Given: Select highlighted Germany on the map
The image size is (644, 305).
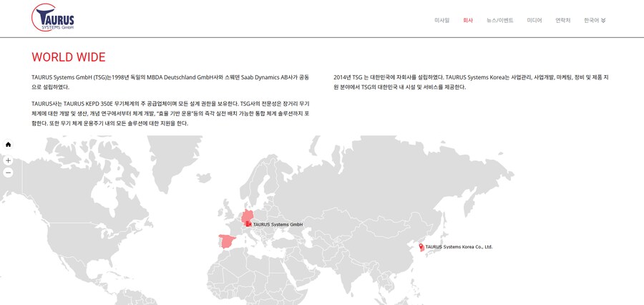Looking at the screenshot, I should pyautogui.click(x=248, y=216).
